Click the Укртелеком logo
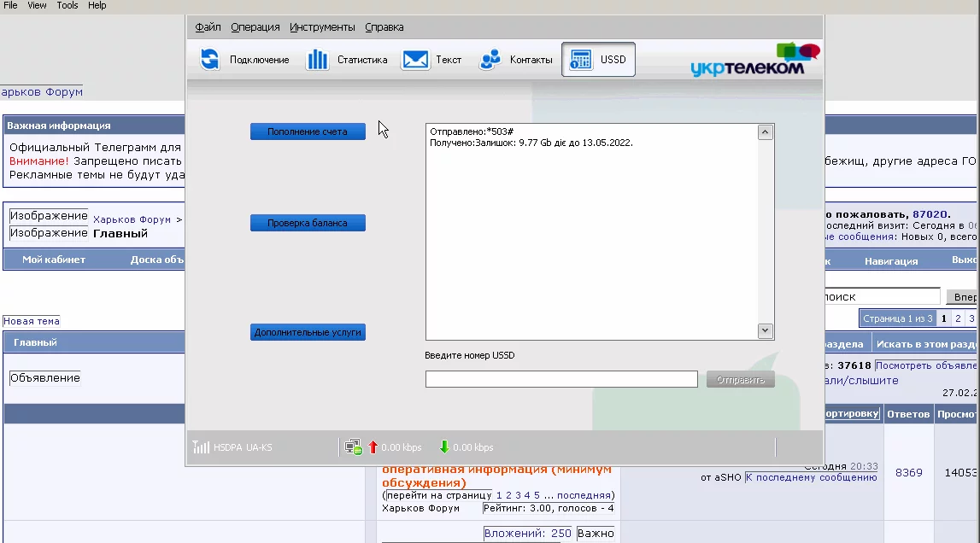 pos(755,60)
